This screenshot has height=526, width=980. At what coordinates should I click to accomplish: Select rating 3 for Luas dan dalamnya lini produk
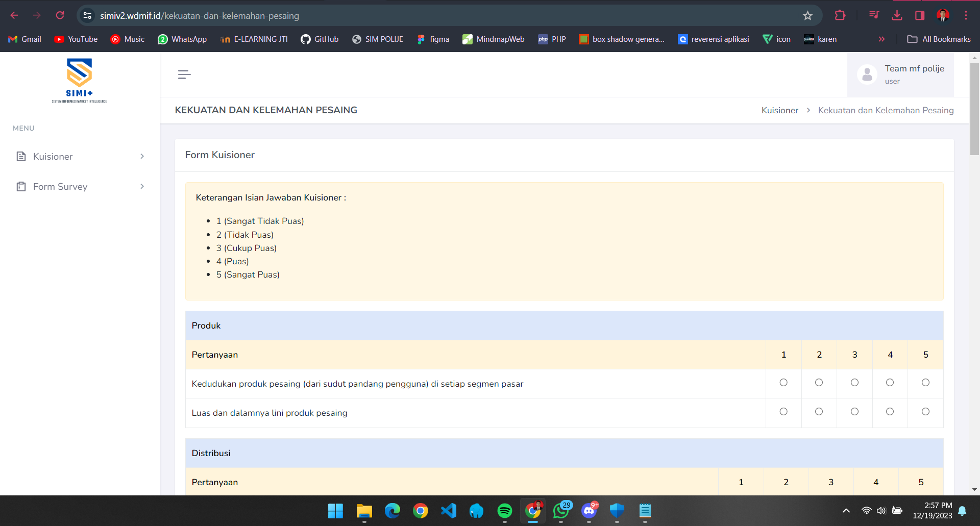tap(854, 412)
